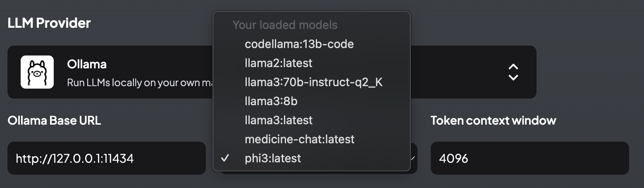Keep phi3:latest as selected model
The width and height of the screenshot is (644, 188).
coord(311,158)
